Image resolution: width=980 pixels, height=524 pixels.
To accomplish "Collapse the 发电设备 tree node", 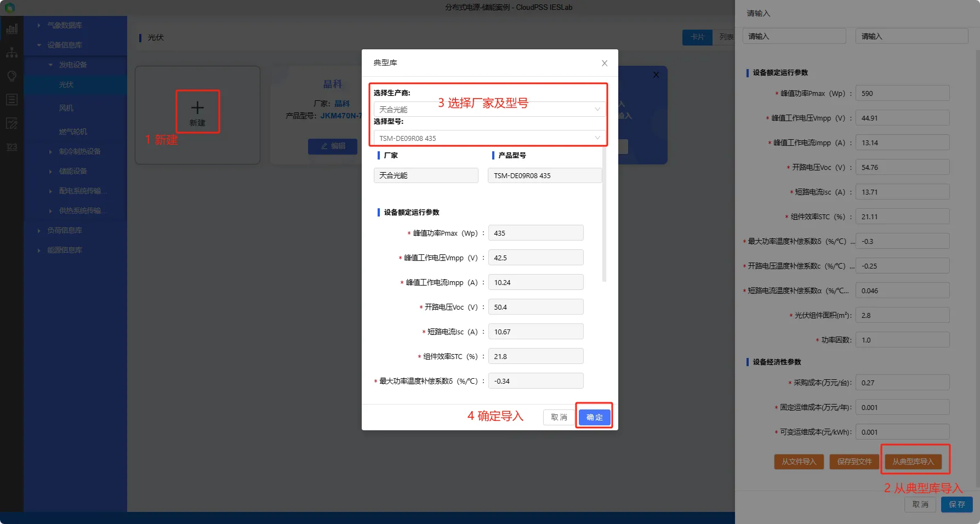I will pos(50,65).
